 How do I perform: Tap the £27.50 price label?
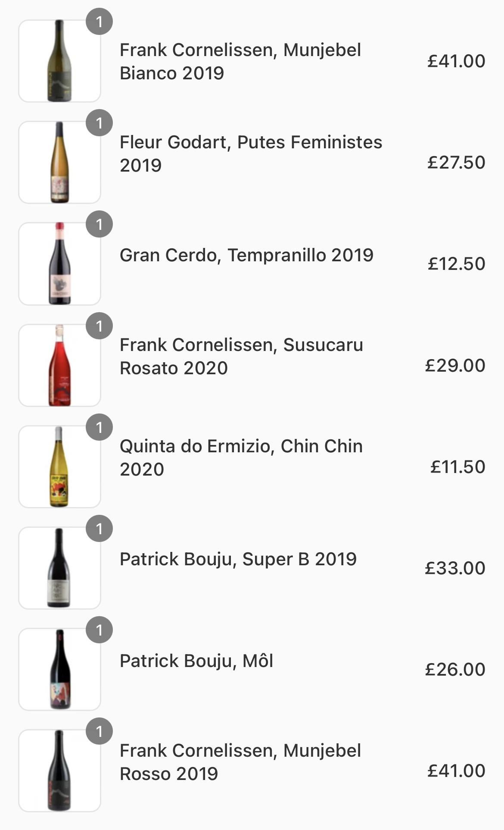(x=456, y=162)
